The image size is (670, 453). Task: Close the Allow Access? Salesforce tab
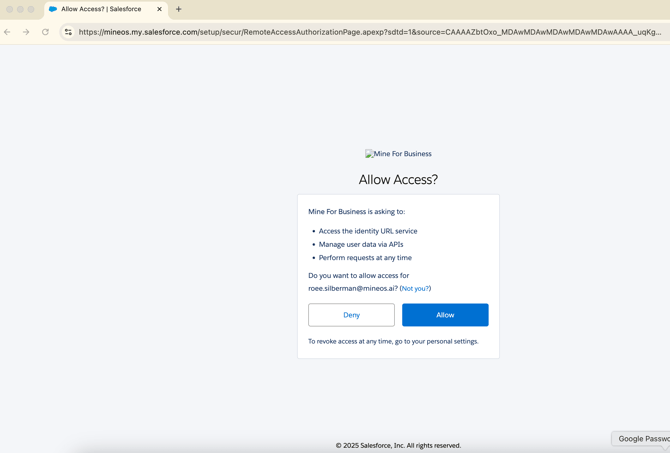pyautogui.click(x=159, y=9)
